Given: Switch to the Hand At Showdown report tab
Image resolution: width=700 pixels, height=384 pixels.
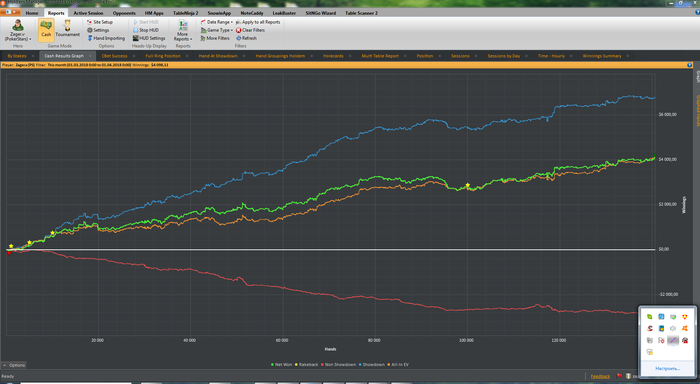Looking at the screenshot, I should (218, 56).
